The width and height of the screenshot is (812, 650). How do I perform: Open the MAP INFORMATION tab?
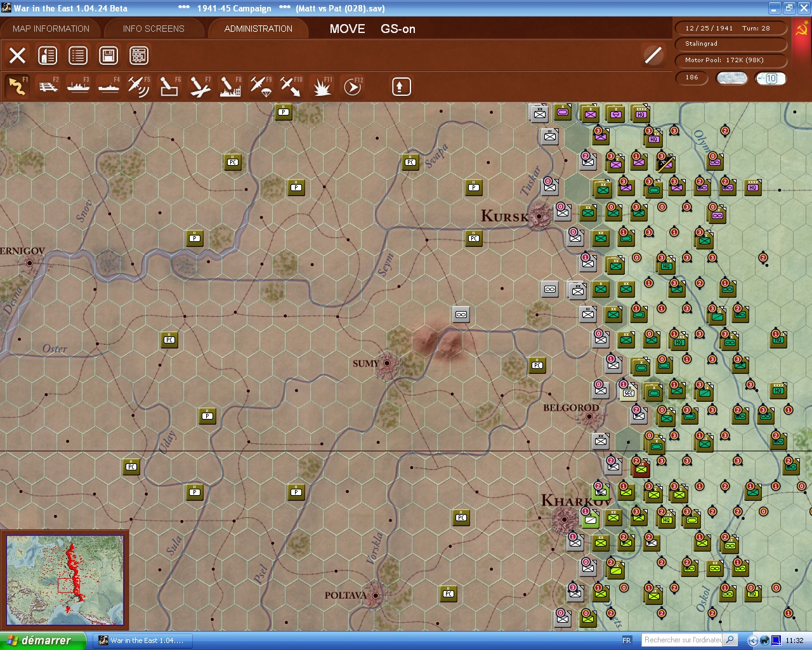(x=51, y=29)
